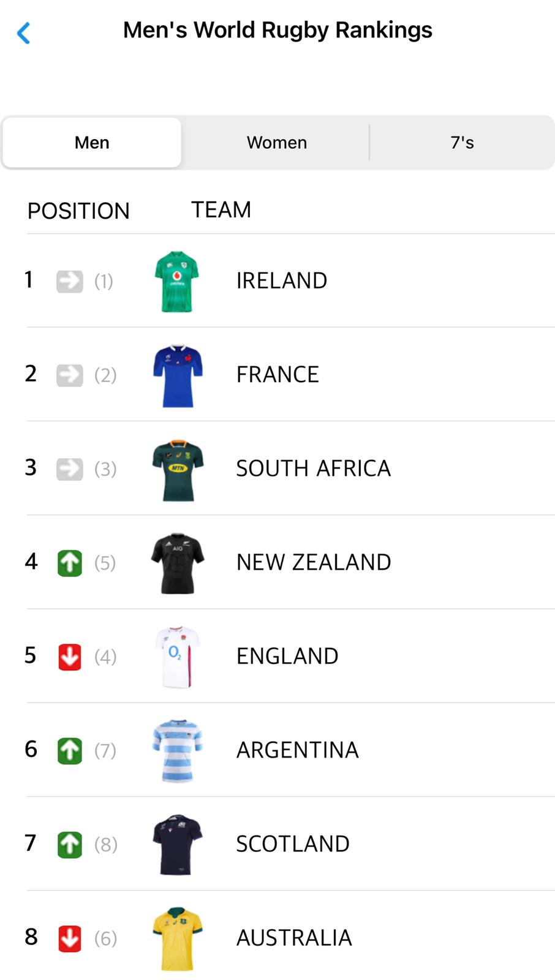Select the ARGENTINA team row
555x980 pixels.
point(298,750)
